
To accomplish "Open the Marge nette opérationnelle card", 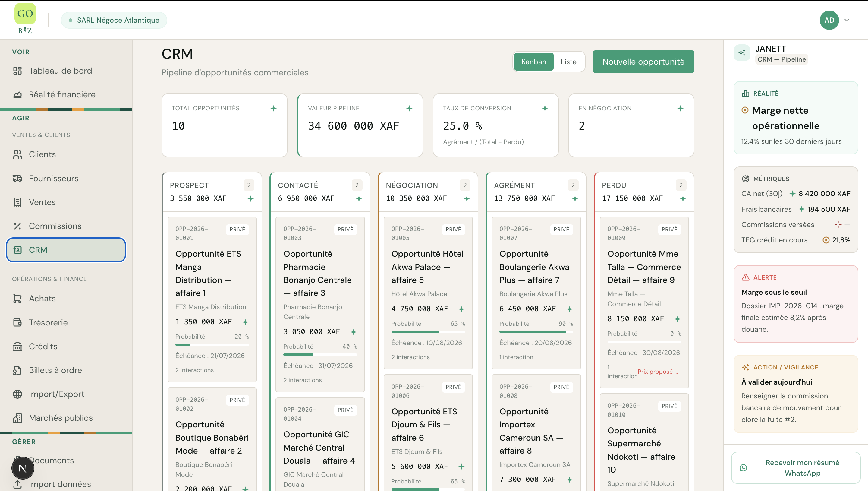I will click(796, 118).
